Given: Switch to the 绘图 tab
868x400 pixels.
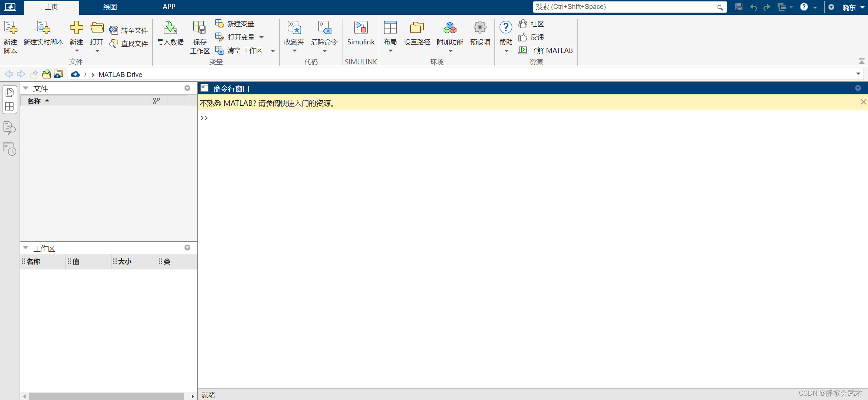Looking at the screenshot, I should (110, 7).
